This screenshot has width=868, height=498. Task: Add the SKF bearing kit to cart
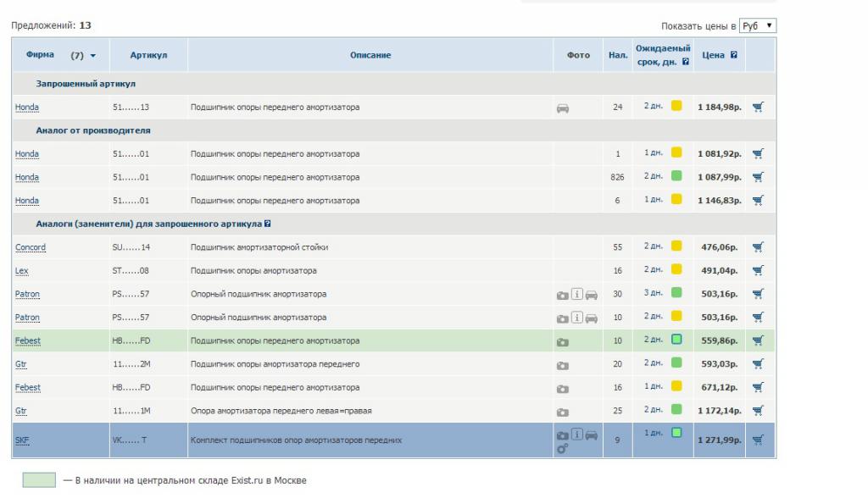757,440
